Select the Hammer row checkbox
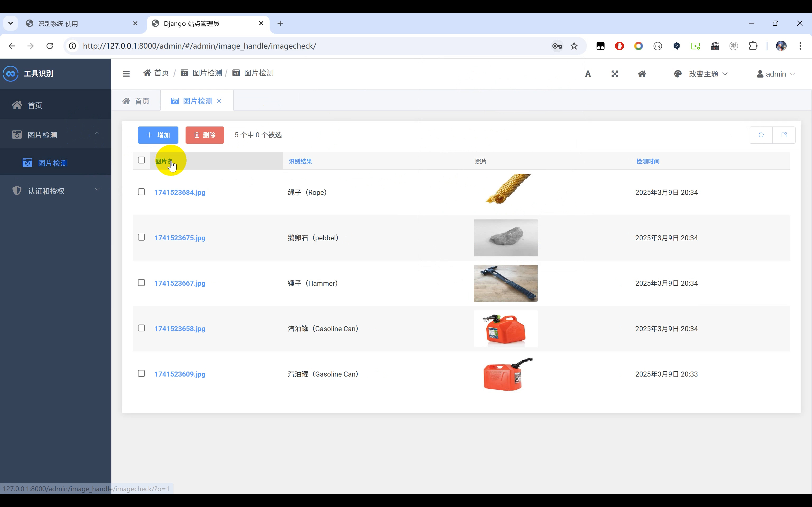The width and height of the screenshot is (812, 507). click(141, 283)
